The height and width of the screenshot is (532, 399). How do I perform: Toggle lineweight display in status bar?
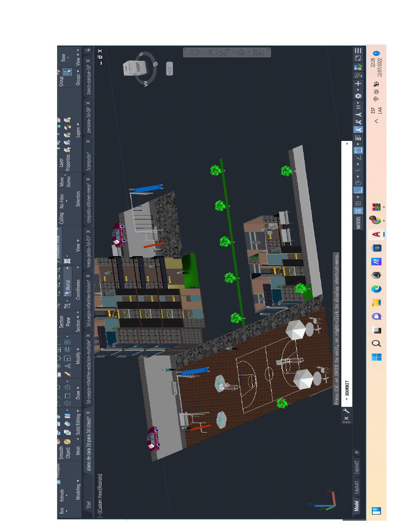click(358, 137)
